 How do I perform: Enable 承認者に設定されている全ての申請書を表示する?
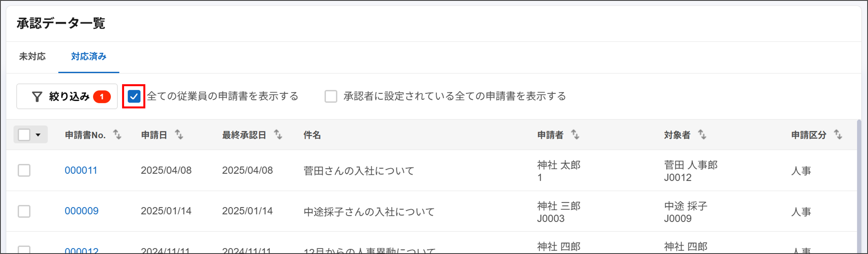[x=331, y=96]
